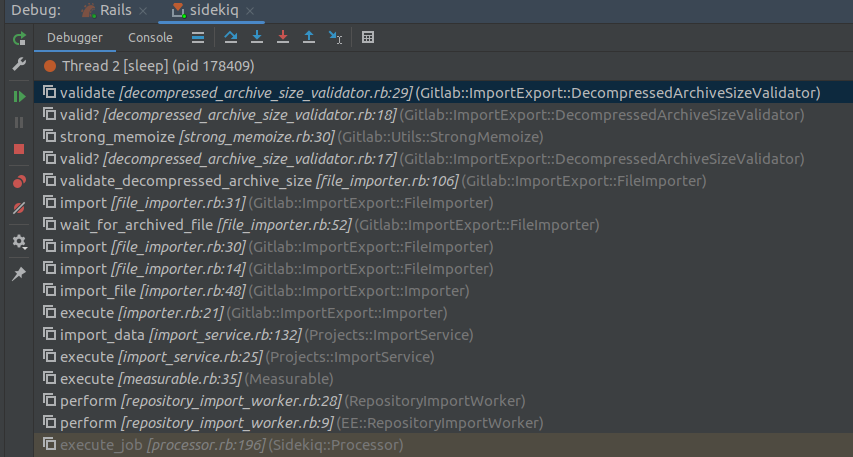View breakpoints list icon
Viewport: 853px width, 457px height.
tap(19, 181)
